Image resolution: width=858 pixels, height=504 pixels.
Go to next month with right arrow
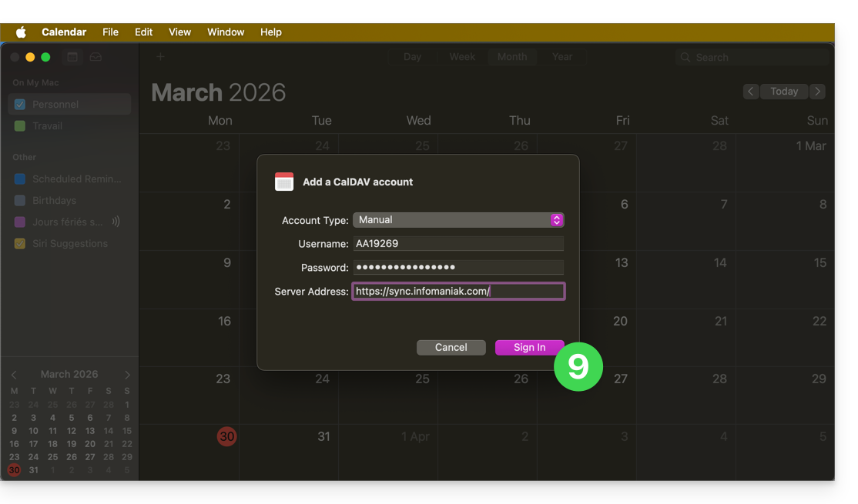pos(817,92)
